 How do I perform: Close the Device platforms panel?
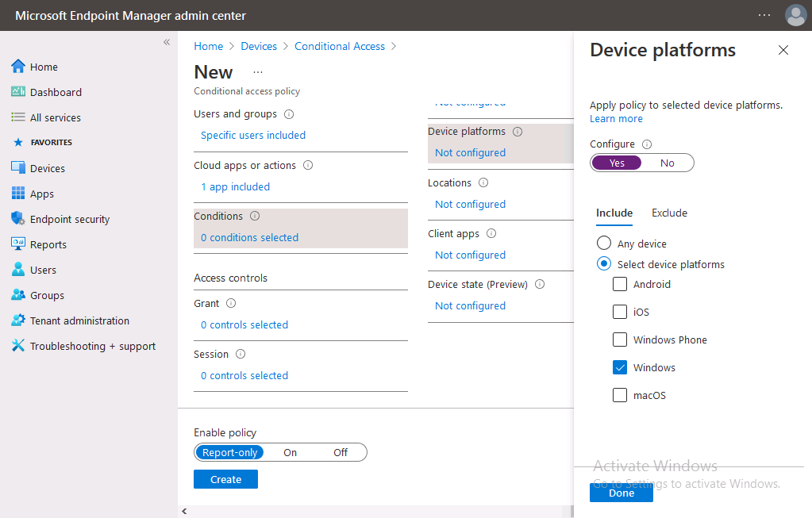point(783,50)
